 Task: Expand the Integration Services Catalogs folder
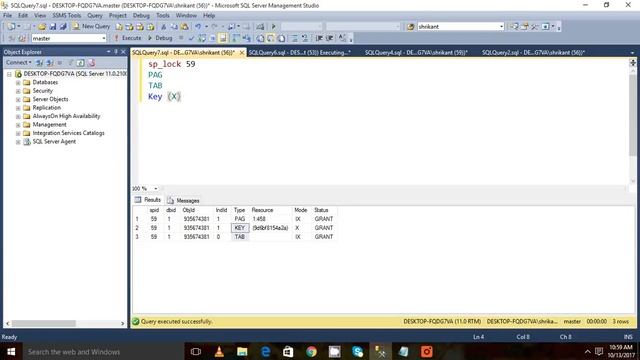(18, 133)
